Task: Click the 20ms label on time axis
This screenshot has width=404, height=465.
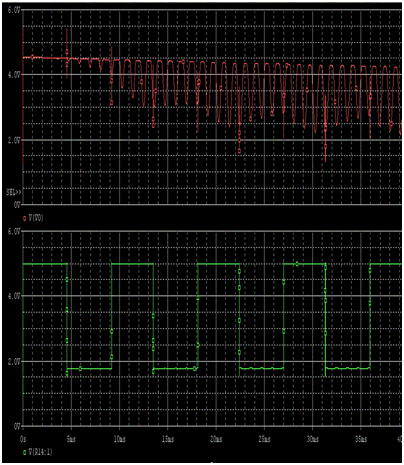Action: click(x=216, y=439)
